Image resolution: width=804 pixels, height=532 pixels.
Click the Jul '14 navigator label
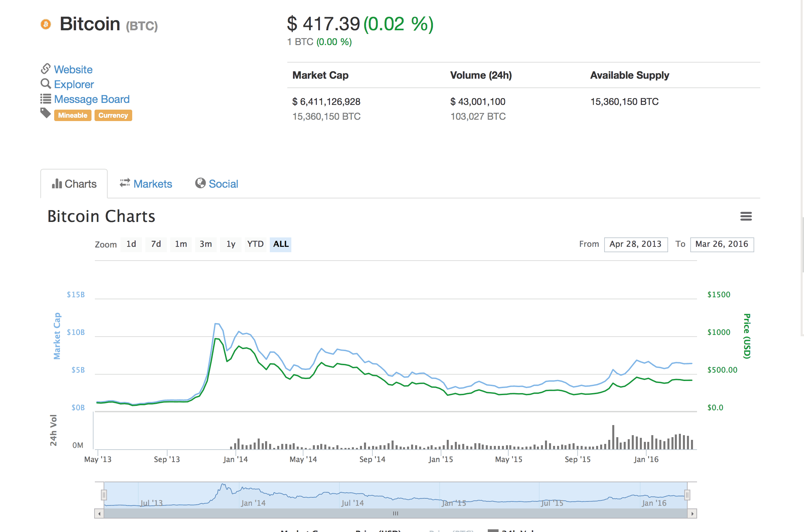point(353,503)
